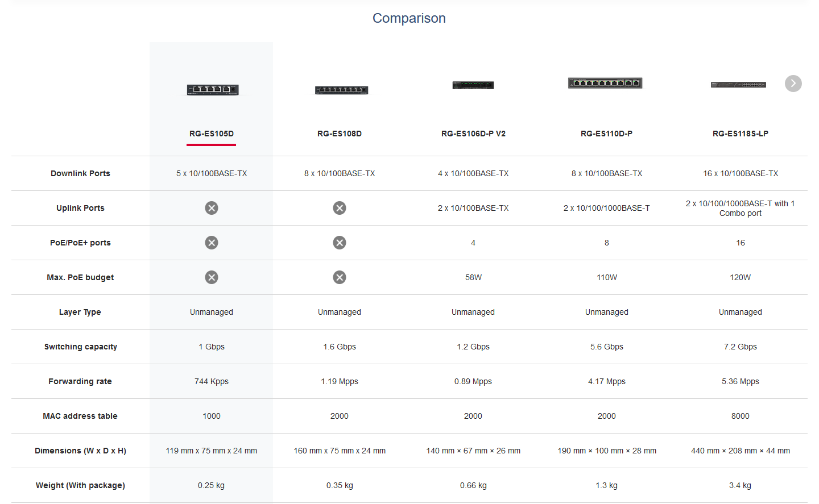
Task: Click the 440 mm × 208 mm × 44 mm cell
Action: [x=741, y=451]
